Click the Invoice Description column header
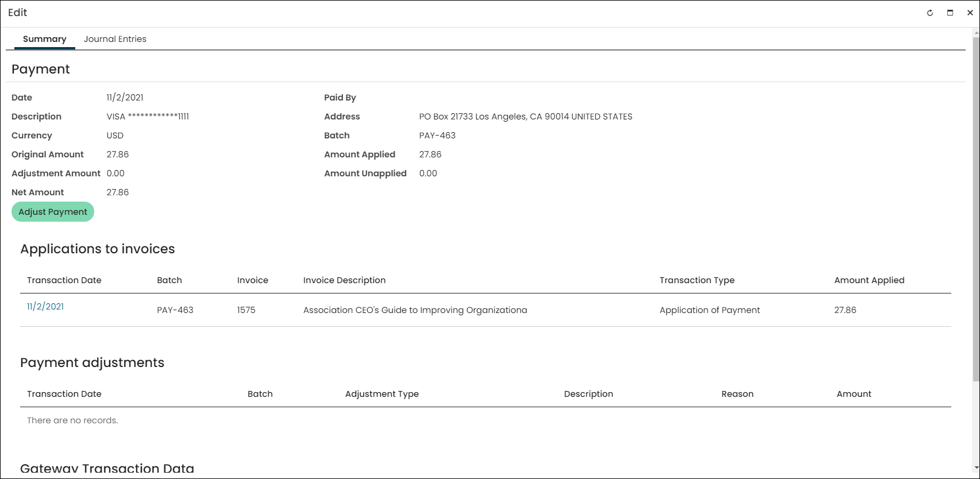 (345, 280)
